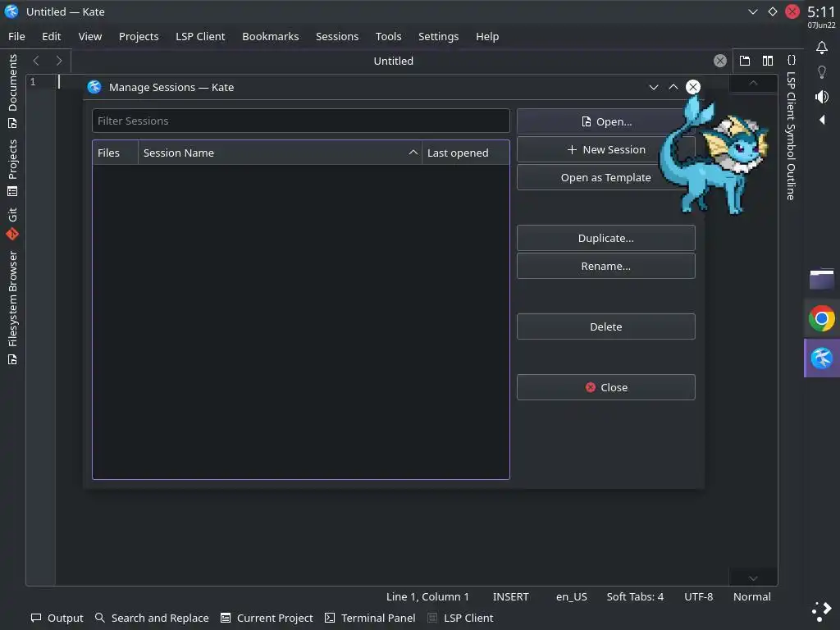Open the Current Project panel
840x630 pixels.
(x=267, y=618)
